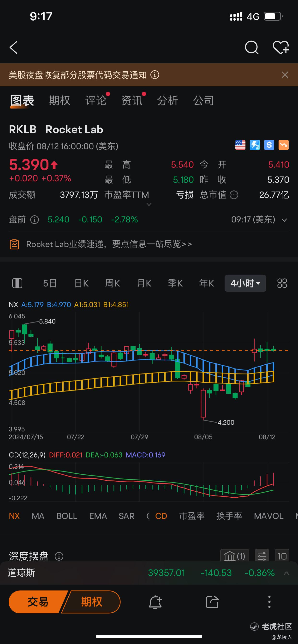
Task: Tap the US flag market icon
Action: pos(240,145)
